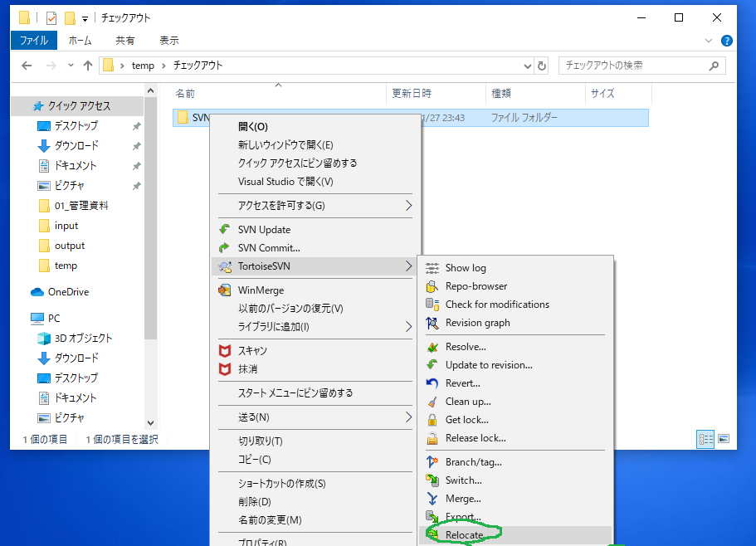Expand the ライブラリに追加(I) submenu arrow
The image size is (756, 546).
point(408,327)
